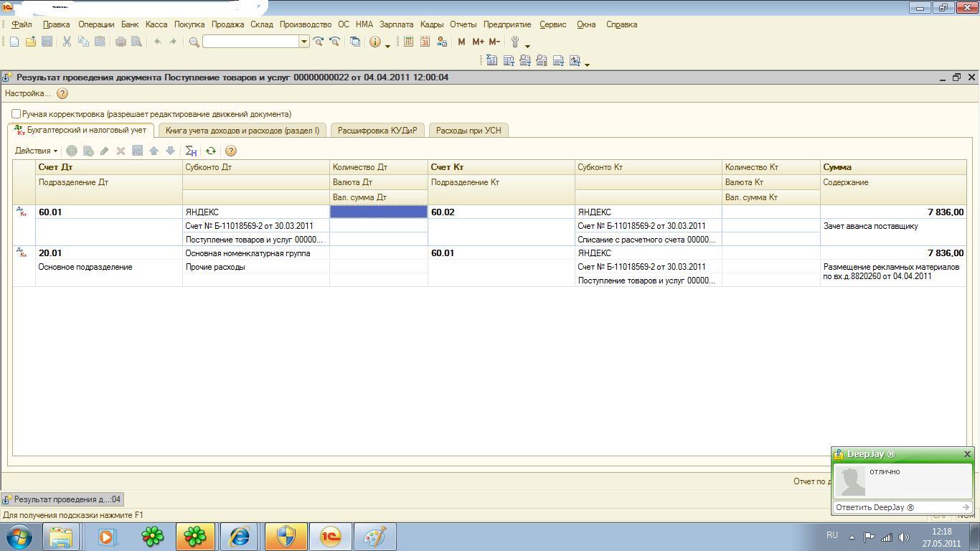This screenshot has width=980, height=551.
Task: Click the search magnifier icon in toolbar
Action: pyautogui.click(x=194, y=42)
